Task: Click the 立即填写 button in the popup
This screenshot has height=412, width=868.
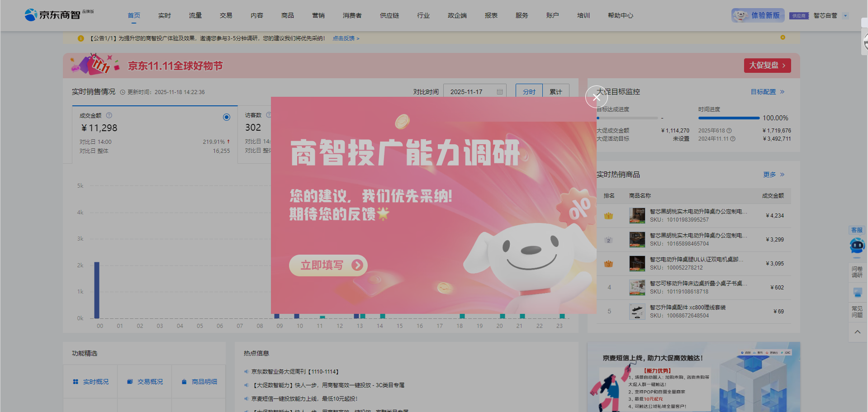Action: (x=328, y=265)
